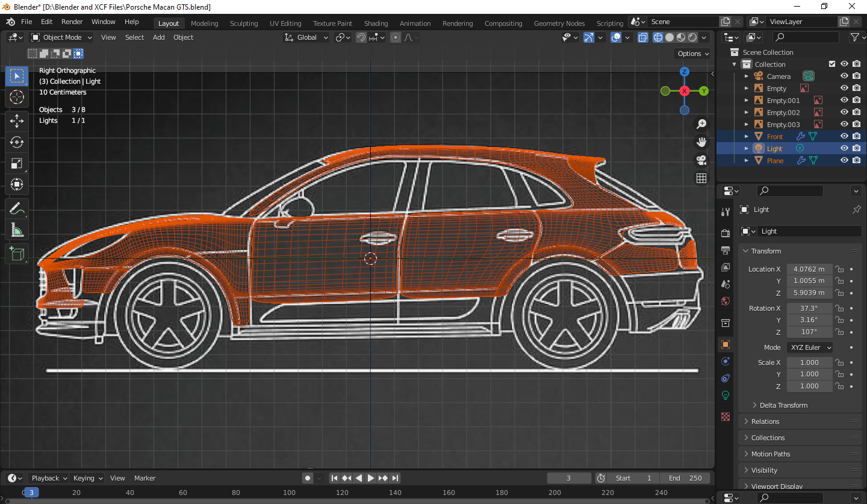Screen dimensions: 867x504
Task: Open the Marker menu in timeline
Action: tap(145, 478)
